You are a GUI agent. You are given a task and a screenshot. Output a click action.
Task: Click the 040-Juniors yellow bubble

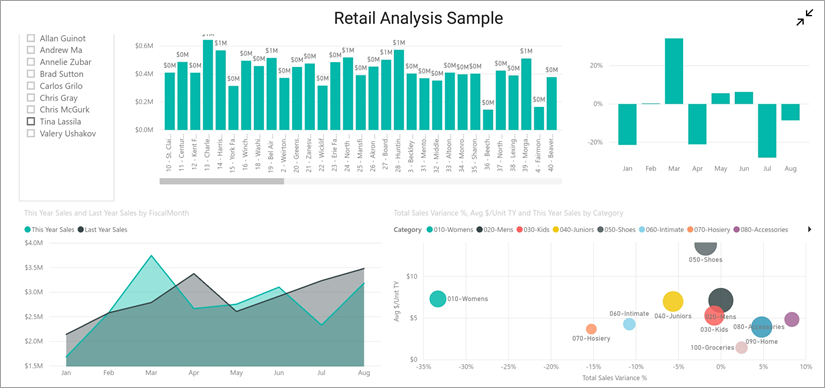tap(672, 302)
